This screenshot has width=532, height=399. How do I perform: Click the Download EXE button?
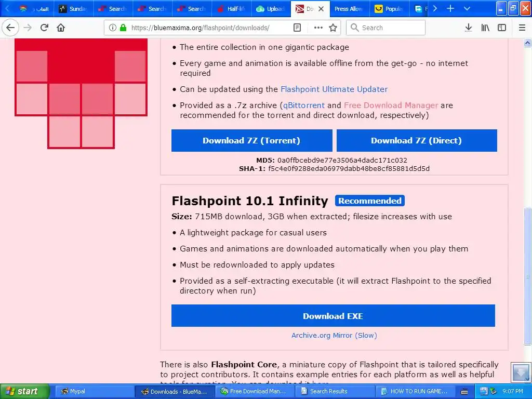point(333,316)
